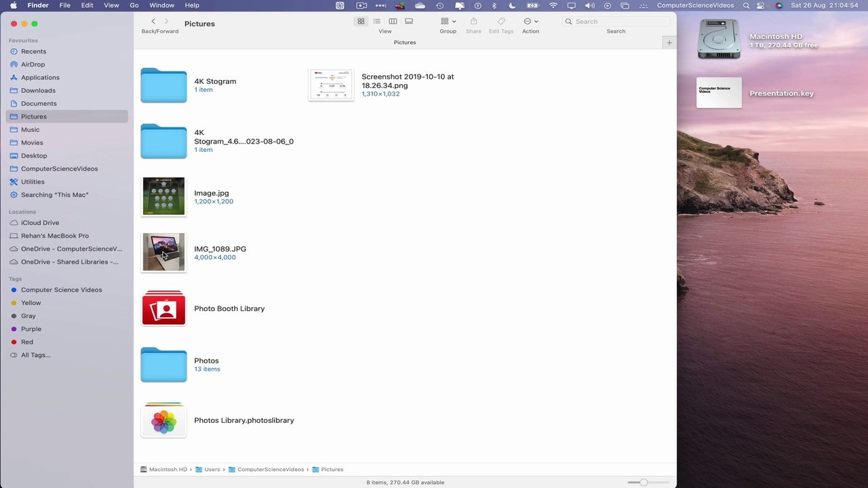Select Macintosh HD drive on desktop

click(719, 39)
